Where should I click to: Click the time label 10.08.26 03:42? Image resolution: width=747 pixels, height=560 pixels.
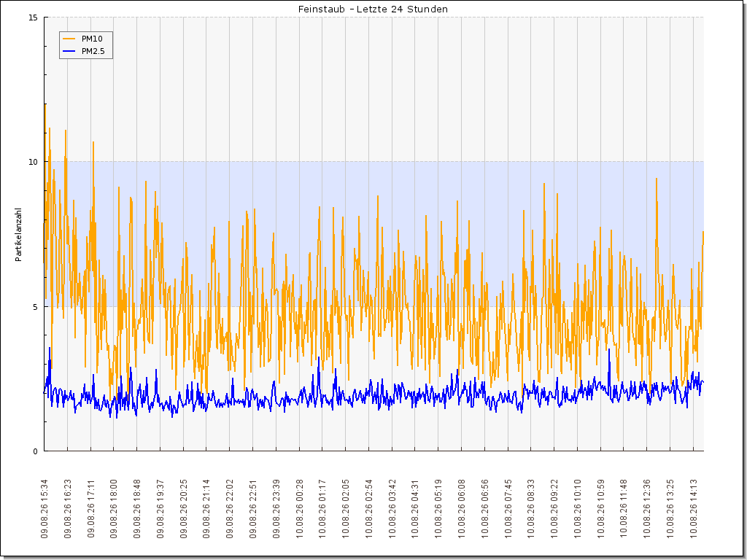(392, 508)
